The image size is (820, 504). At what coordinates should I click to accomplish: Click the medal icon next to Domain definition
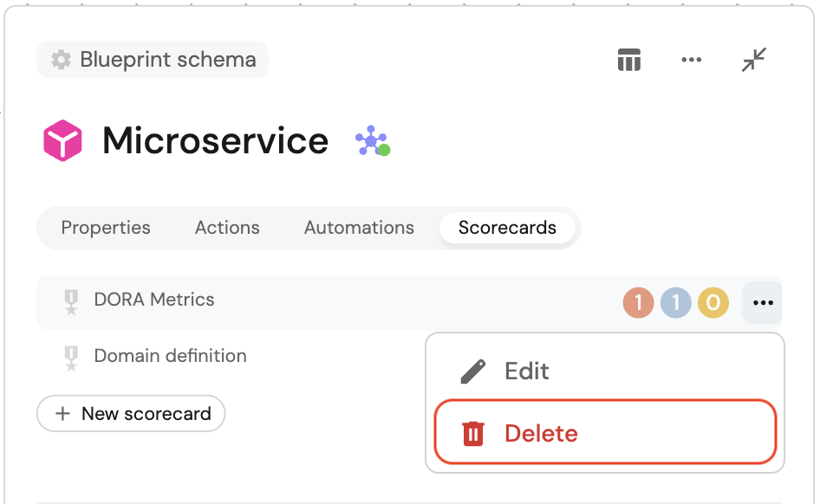71,358
